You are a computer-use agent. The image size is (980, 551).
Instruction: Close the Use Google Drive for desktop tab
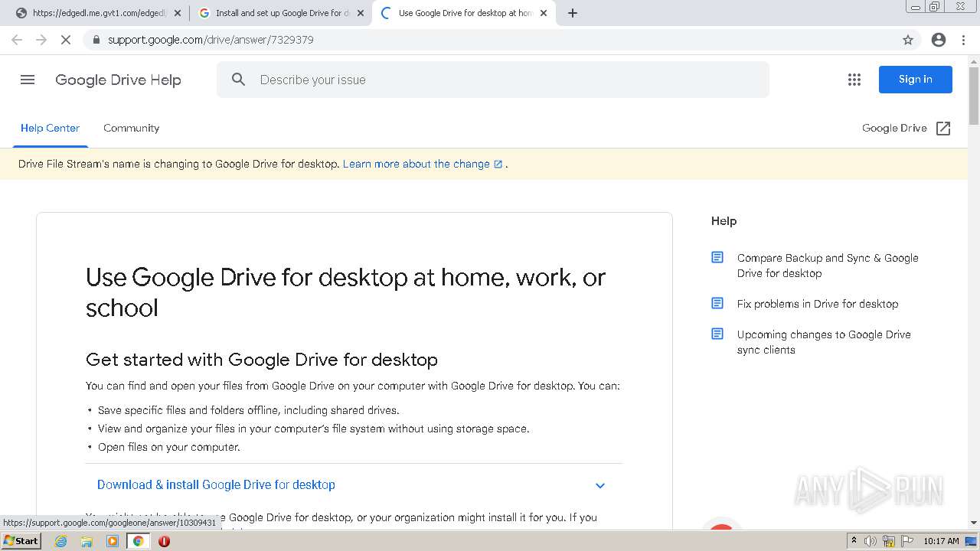544,13
